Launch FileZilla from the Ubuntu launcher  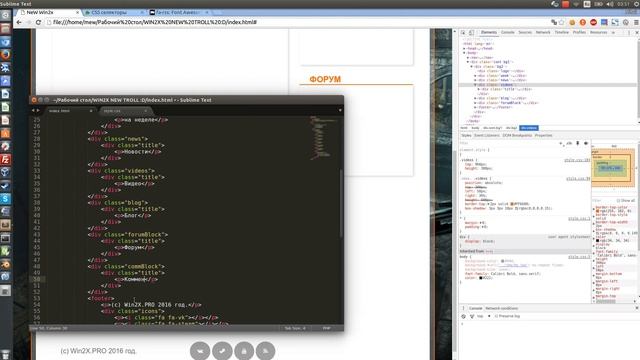coord(5,159)
